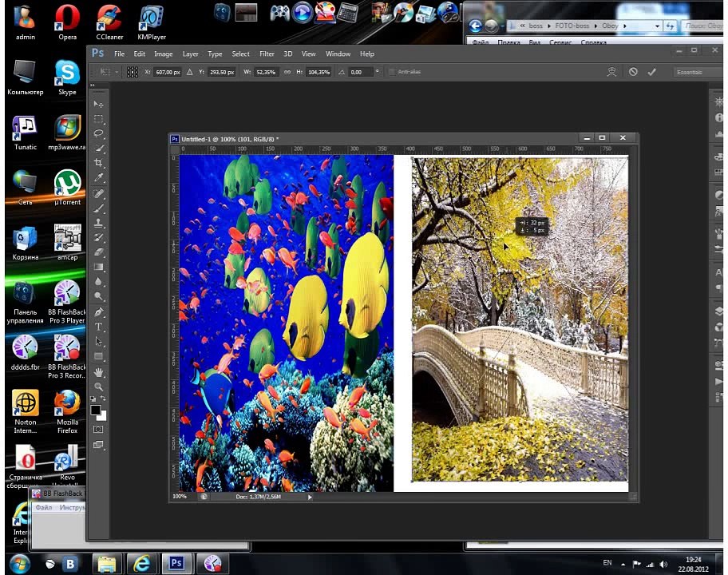Open status bar info arrow menu

click(310, 497)
